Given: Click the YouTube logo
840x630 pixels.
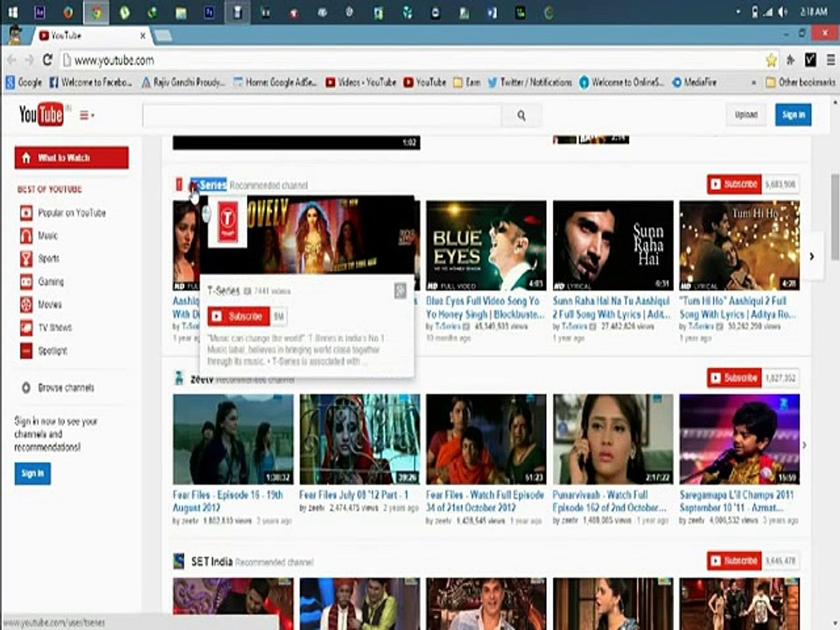Looking at the screenshot, I should pyautogui.click(x=41, y=114).
